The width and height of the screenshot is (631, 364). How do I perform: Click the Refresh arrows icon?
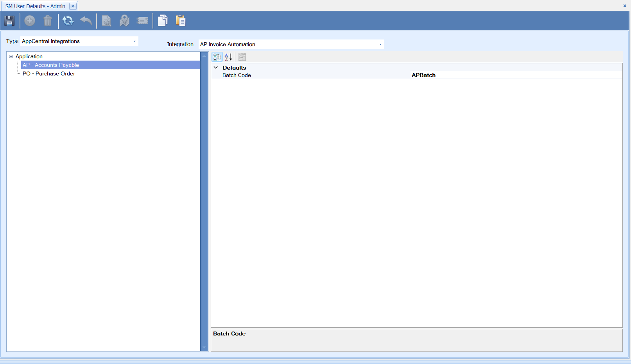click(x=68, y=21)
